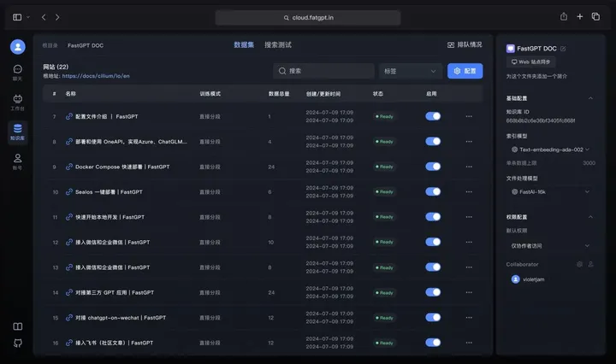Open the Text-embedding-ada-002 model dropdown
The image size is (616, 364).
[x=551, y=150]
